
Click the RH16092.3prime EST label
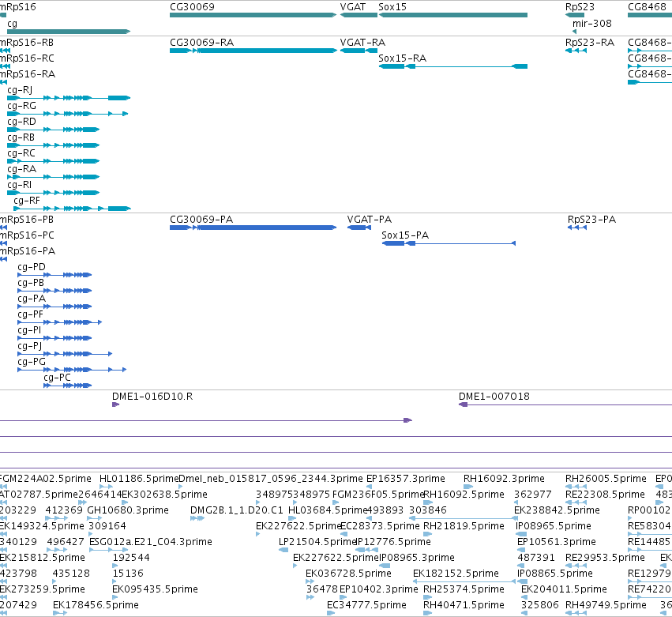tap(504, 479)
